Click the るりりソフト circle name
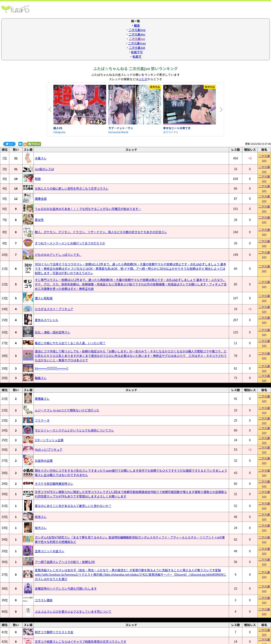 (171, 132)
